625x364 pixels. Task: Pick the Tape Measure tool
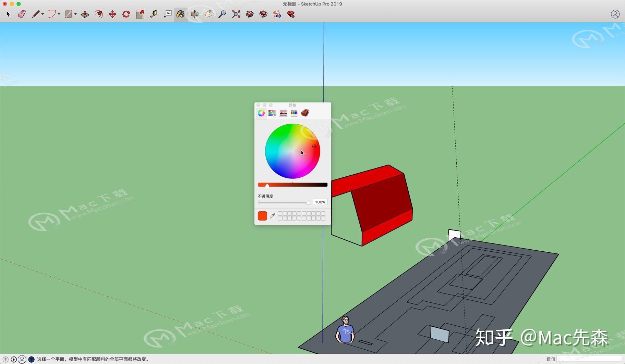click(x=154, y=14)
